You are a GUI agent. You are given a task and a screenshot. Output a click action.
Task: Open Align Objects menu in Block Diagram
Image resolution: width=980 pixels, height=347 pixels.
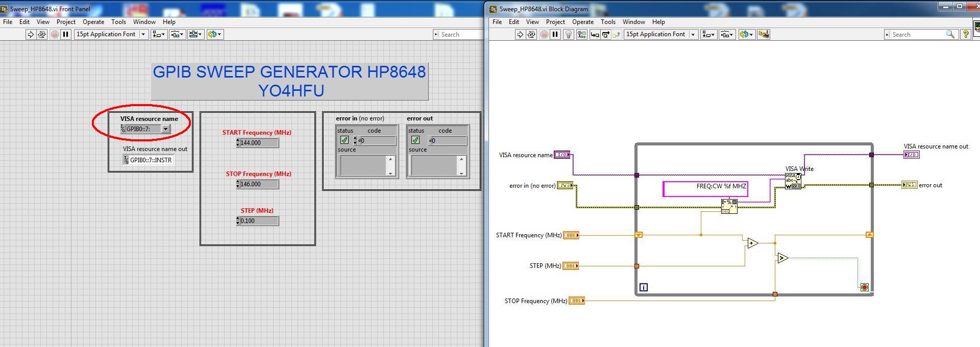[708, 34]
